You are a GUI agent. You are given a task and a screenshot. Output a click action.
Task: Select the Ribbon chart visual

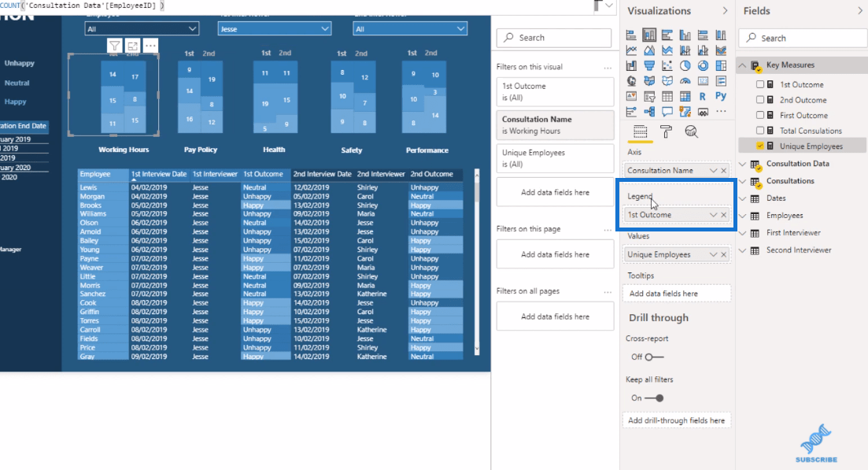click(721, 50)
